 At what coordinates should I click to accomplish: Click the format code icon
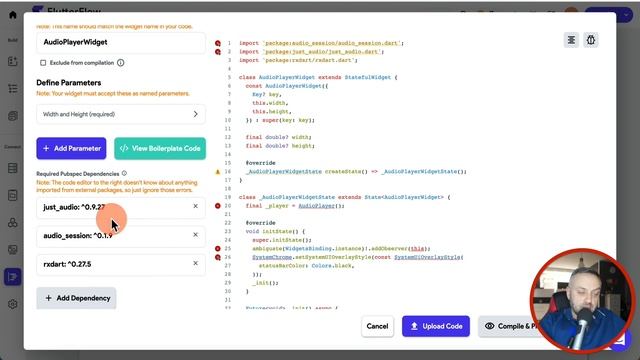pyautogui.click(x=571, y=40)
